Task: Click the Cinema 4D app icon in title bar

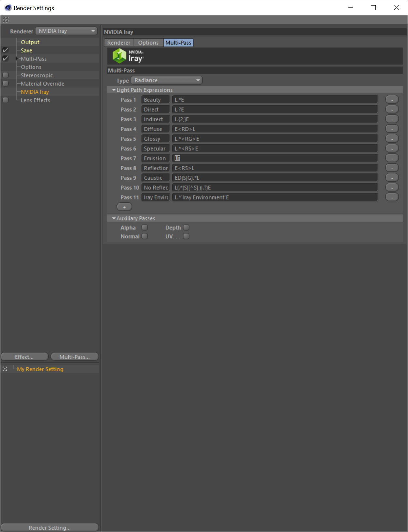Action: tap(8, 7)
